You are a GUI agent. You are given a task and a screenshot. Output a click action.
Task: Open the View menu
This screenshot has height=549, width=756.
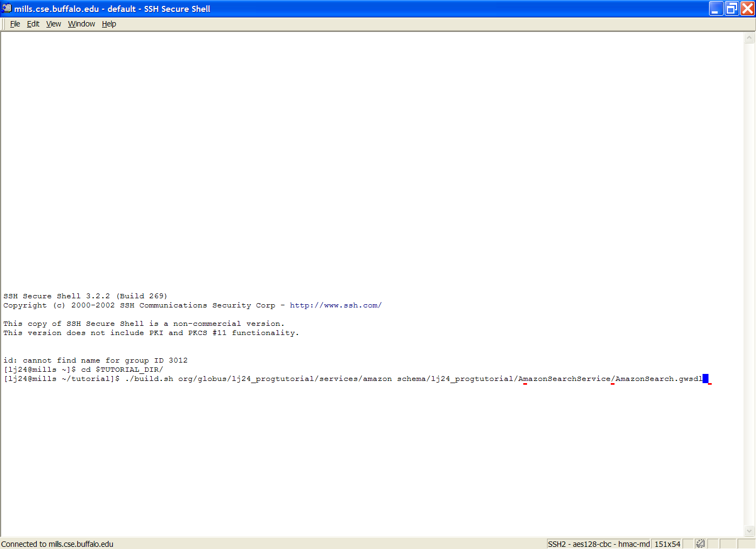(x=53, y=24)
